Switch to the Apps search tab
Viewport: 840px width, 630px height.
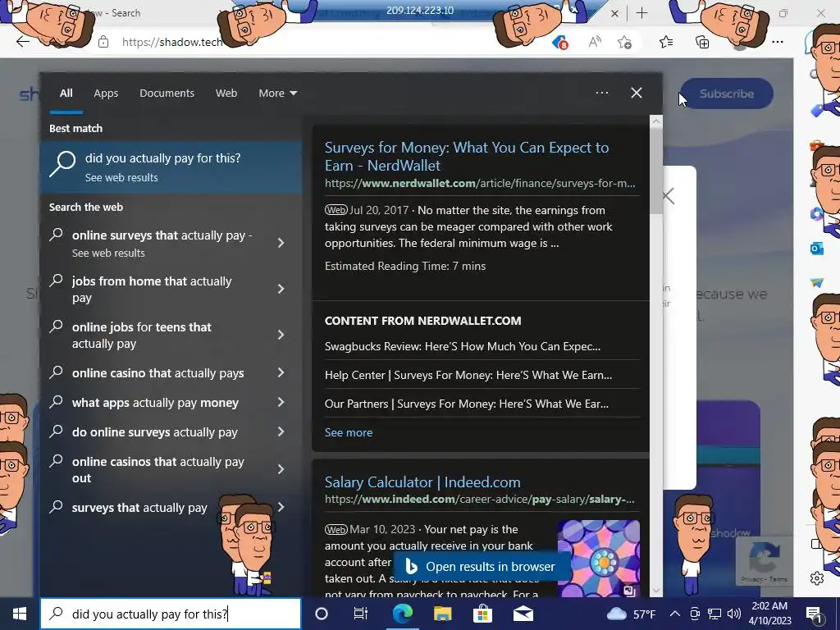[x=106, y=94]
